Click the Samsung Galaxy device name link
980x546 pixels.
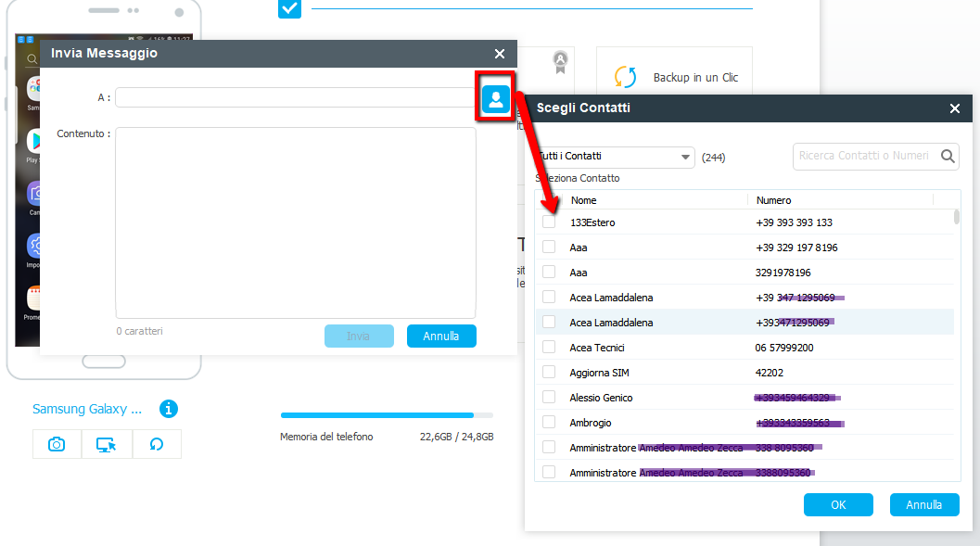87,409
